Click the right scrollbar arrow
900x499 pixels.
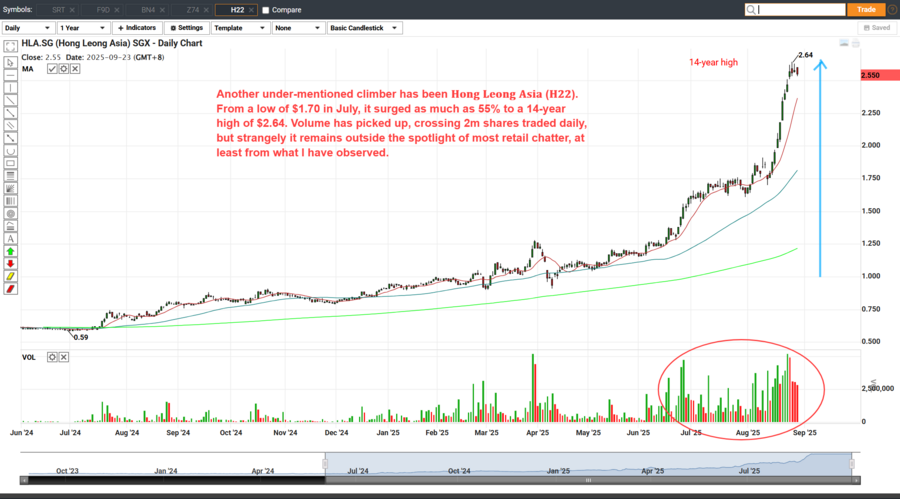click(856, 481)
